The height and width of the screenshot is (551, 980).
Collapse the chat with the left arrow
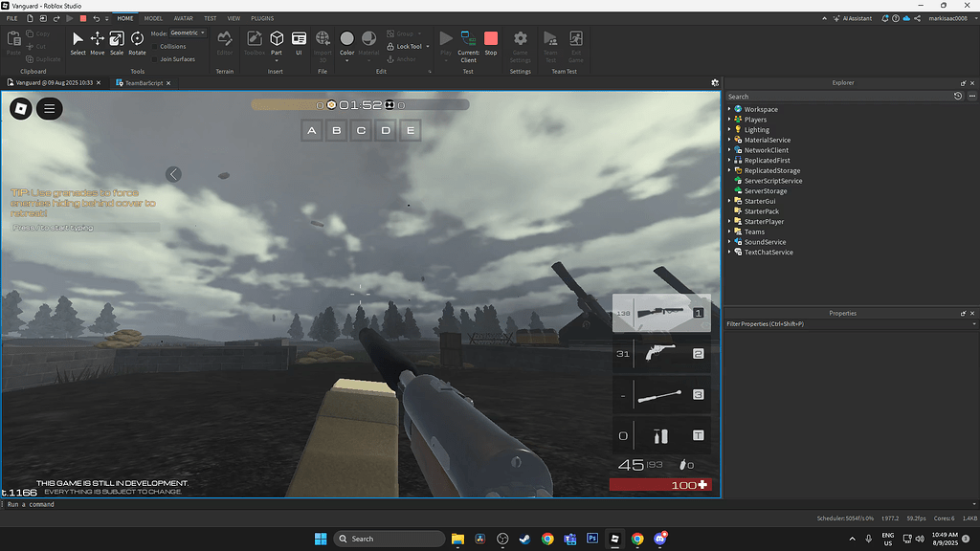tap(174, 174)
